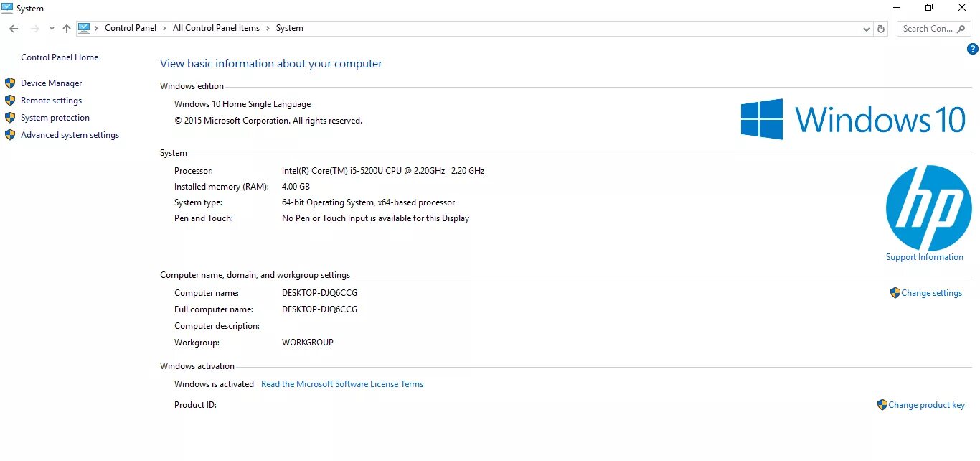Click View basic information heading

click(271, 64)
